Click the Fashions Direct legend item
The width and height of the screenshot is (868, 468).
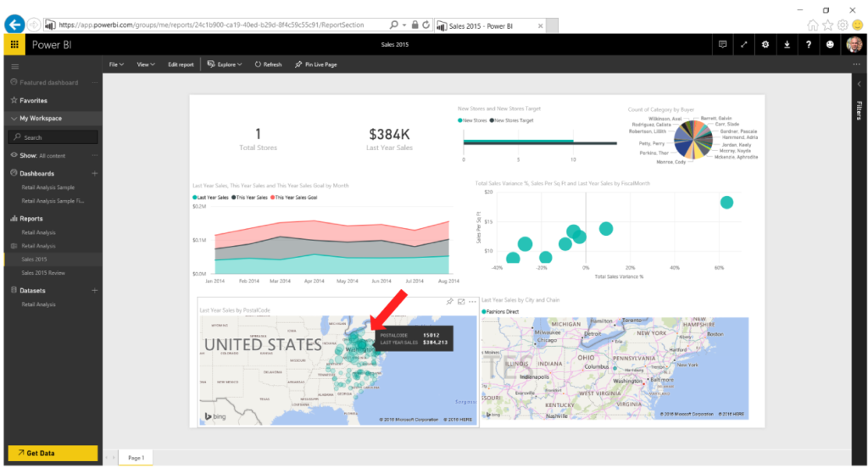pos(500,312)
